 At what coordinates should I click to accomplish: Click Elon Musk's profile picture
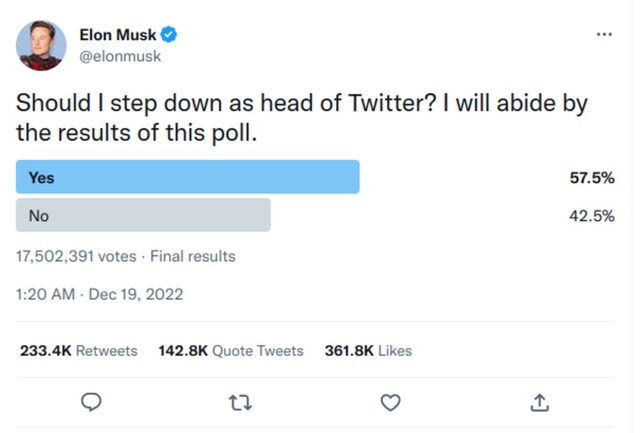[x=41, y=46]
